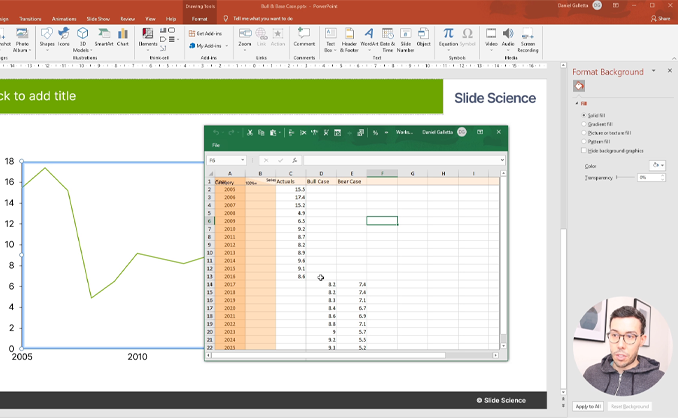678x418 pixels.
Task: Click the Icons button in Illustrations
Action: pyautogui.click(x=64, y=38)
